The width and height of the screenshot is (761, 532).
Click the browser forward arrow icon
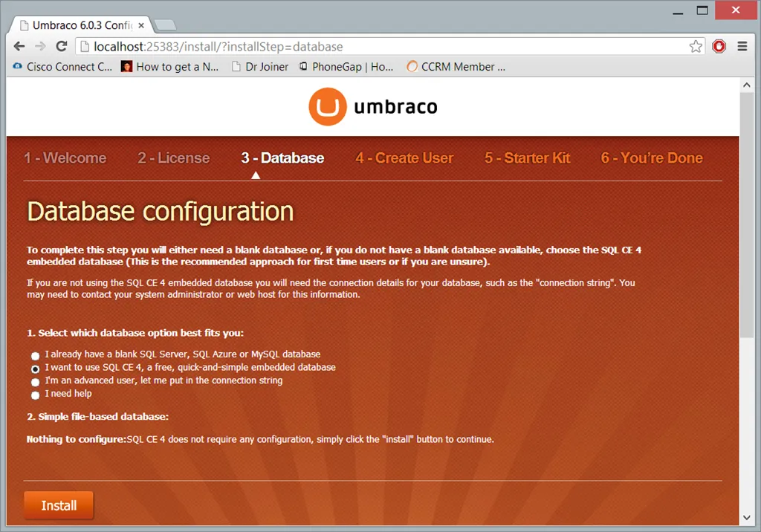[x=40, y=47]
